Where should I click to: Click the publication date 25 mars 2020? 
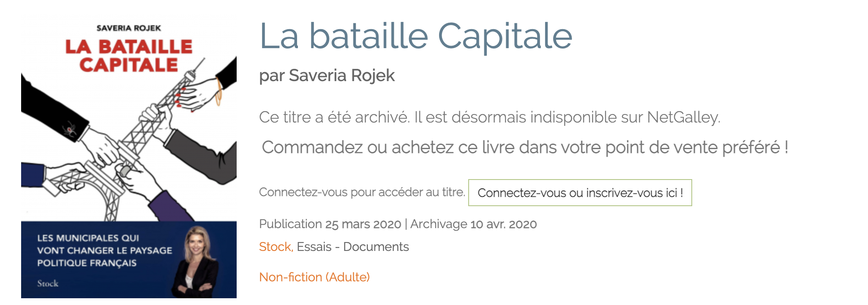coord(363,224)
